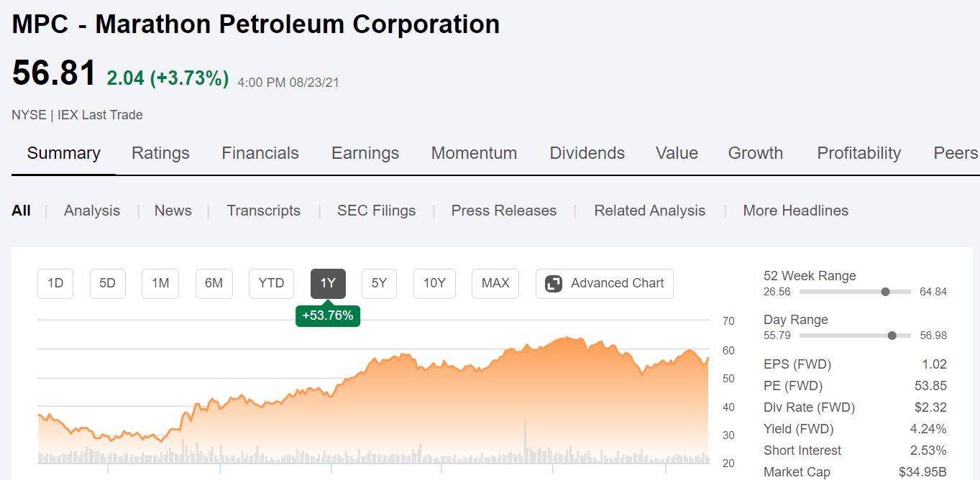Select the Dividends tab
This screenshot has width=980, height=480.
pos(587,152)
